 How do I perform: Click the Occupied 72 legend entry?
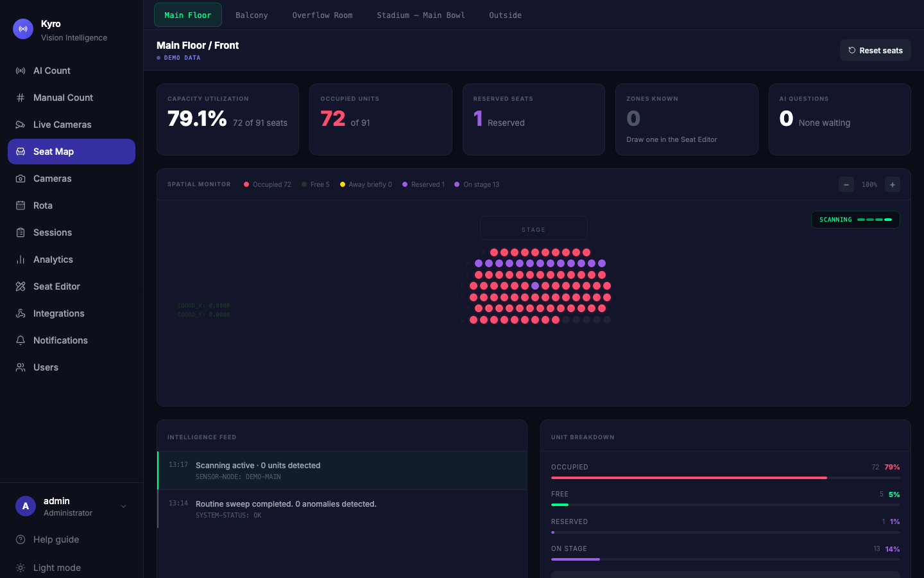coord(267,184)
